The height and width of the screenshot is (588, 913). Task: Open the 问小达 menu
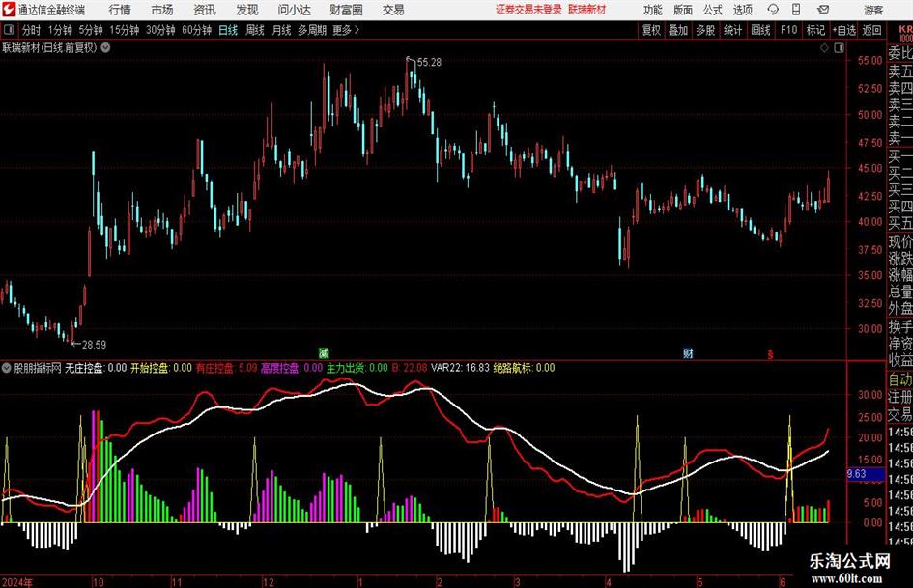pos(294,10)
